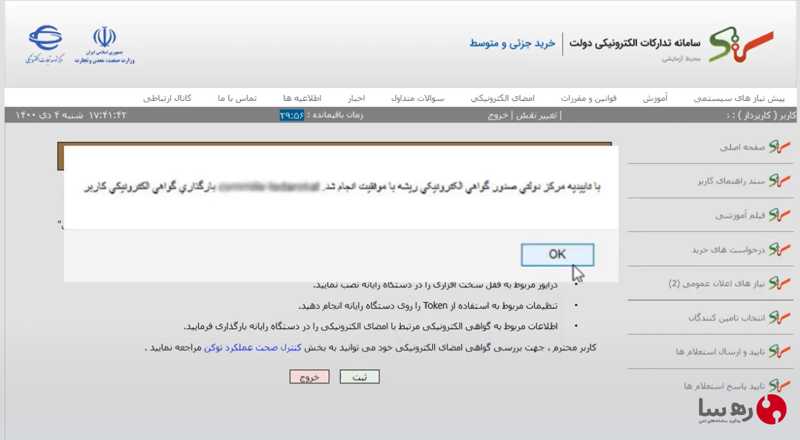
Task: Click the green ثبت (register) button
Action: [360, 377]
